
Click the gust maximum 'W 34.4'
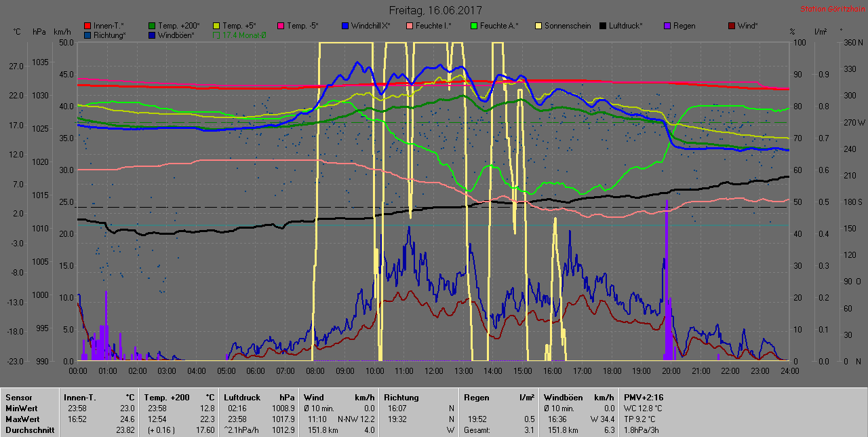[601, 419]
